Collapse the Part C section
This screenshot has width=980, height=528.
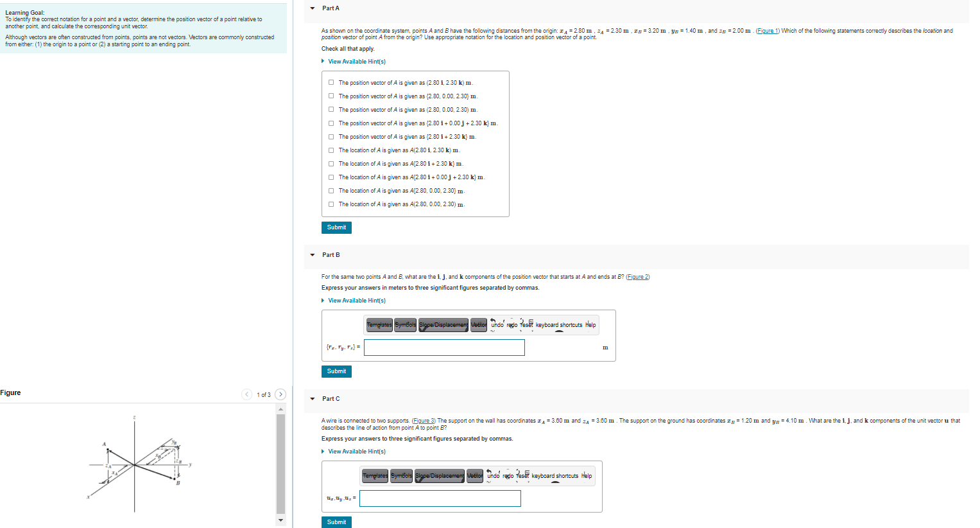pos(313,399)
